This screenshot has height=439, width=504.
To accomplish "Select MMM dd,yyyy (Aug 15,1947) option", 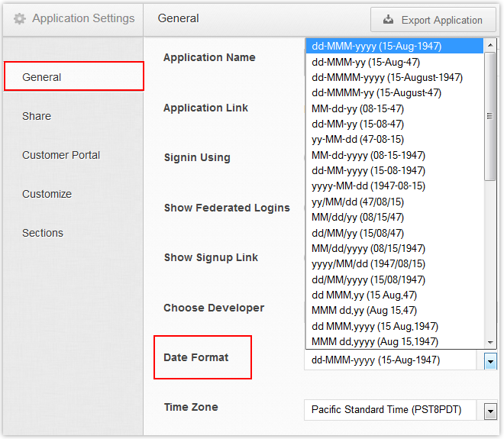I will 375,341.
